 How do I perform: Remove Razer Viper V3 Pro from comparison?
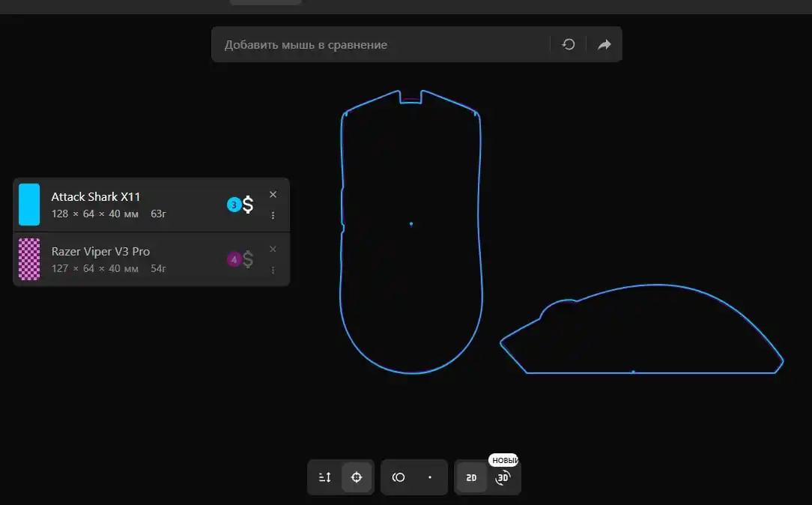point(273,250)
